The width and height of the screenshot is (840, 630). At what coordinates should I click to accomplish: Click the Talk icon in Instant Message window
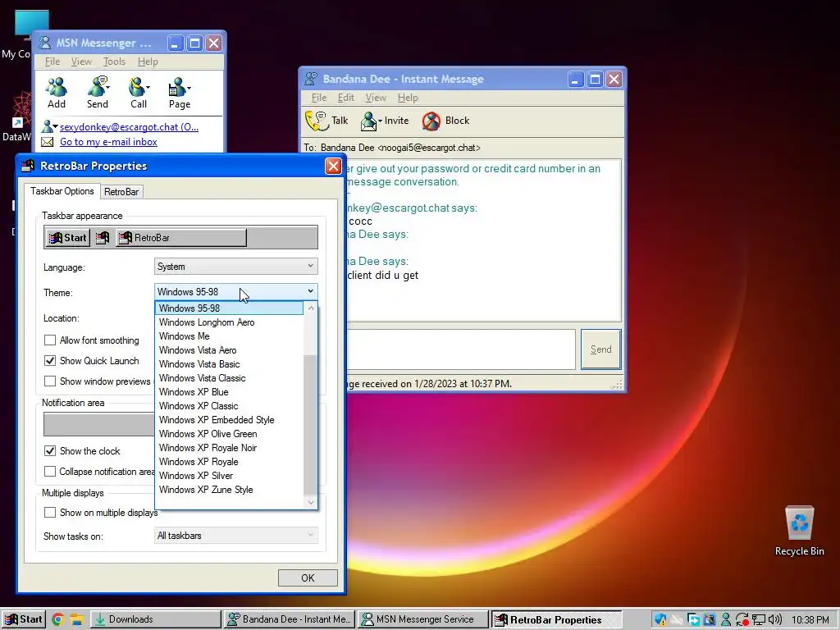(x=326, y=121)
